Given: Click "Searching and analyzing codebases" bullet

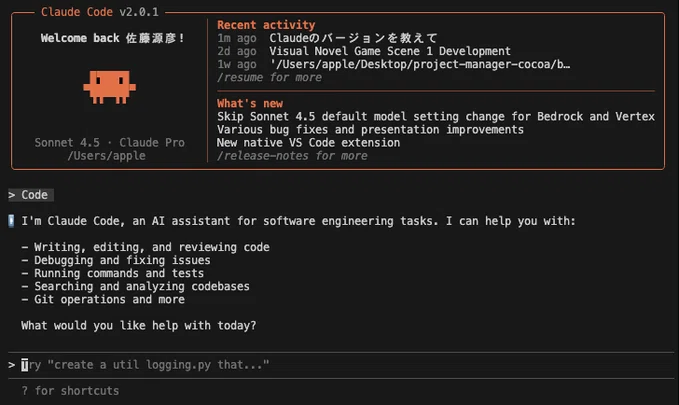Looking at the screenshot, I should (136, 286).
